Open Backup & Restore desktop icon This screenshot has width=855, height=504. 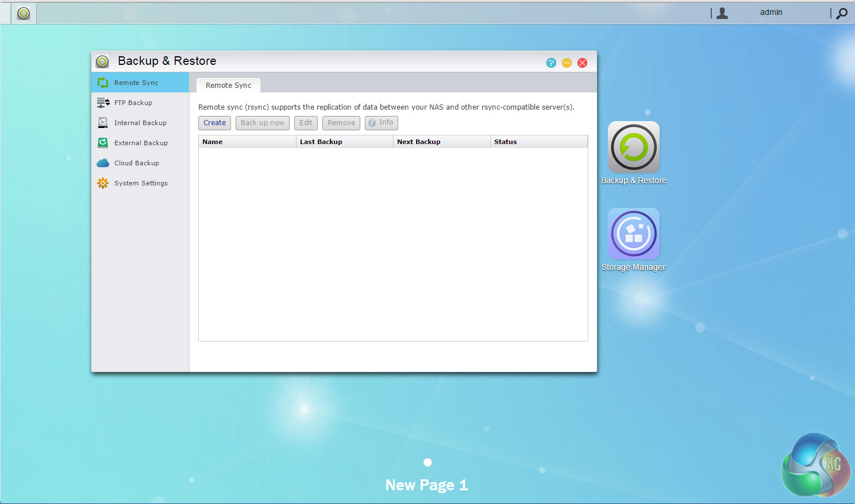click(634, 147)
